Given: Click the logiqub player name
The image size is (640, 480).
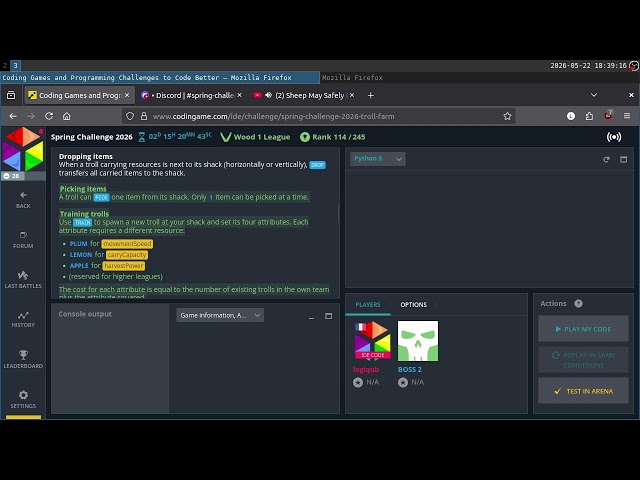Looking at the screenshot, I should [x=366, y=369].
